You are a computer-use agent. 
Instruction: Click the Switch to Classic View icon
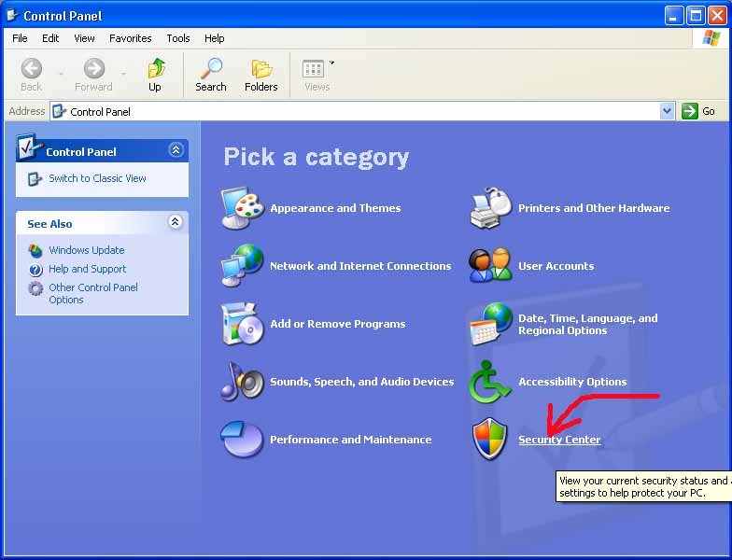(35, 179)
